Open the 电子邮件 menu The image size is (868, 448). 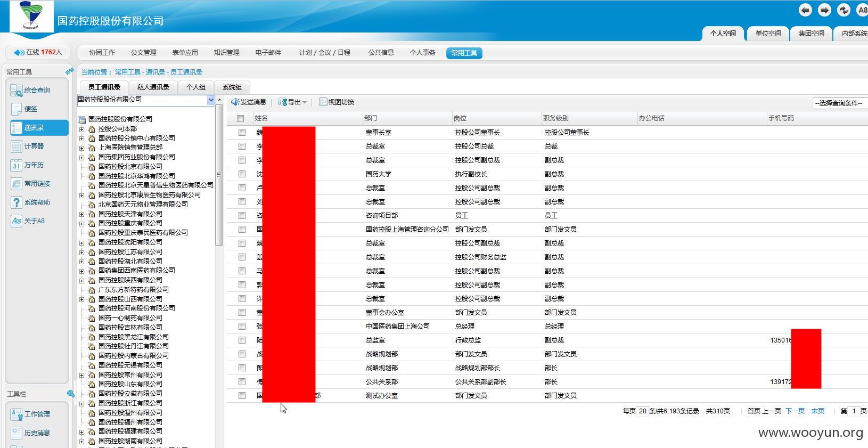pyautogui.click(x=268, y=53)
